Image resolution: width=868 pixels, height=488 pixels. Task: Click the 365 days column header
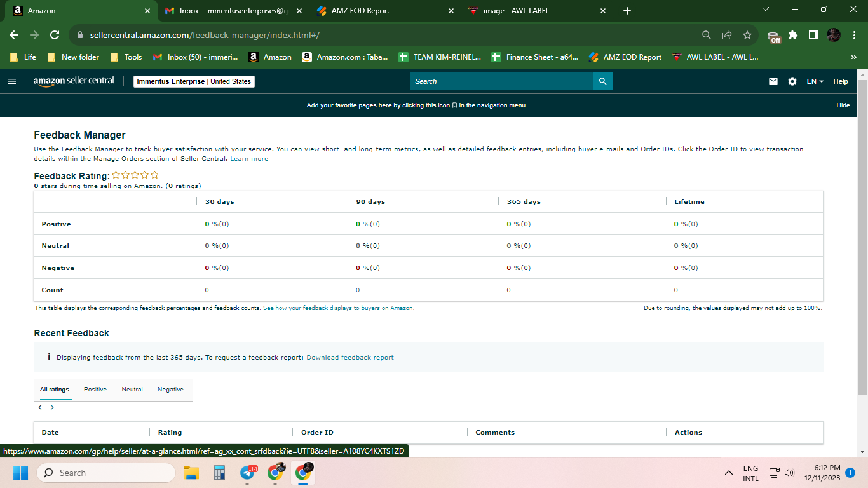click(524, 202)
